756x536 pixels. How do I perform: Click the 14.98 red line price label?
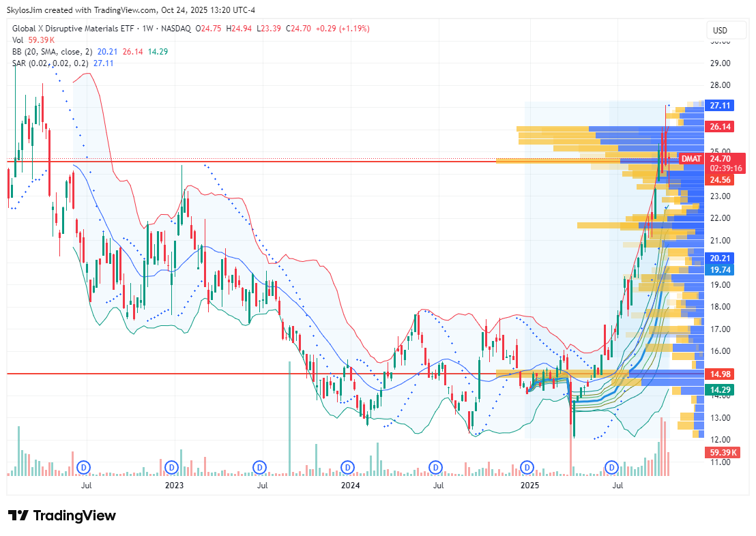(x=719, y=374)
